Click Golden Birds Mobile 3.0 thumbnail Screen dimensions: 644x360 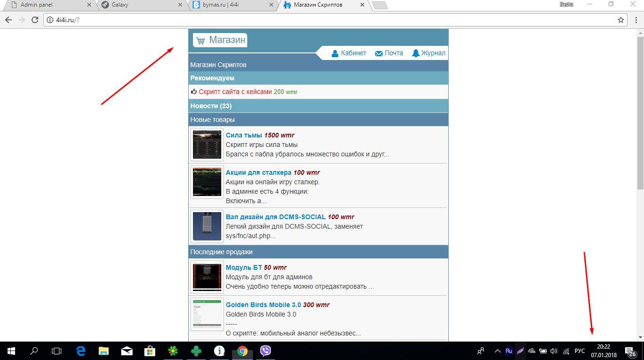coord(207,314)
